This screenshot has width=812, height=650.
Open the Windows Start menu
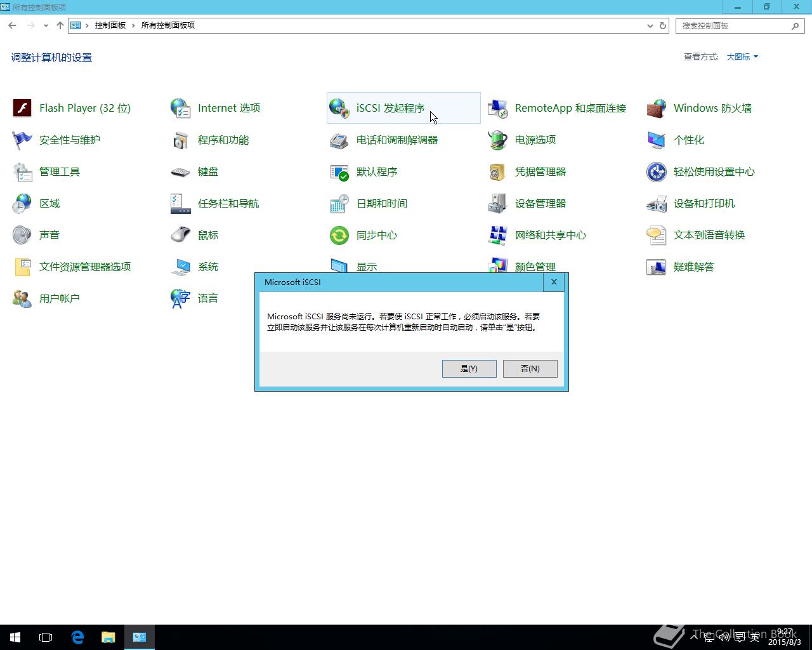[15, 637]
